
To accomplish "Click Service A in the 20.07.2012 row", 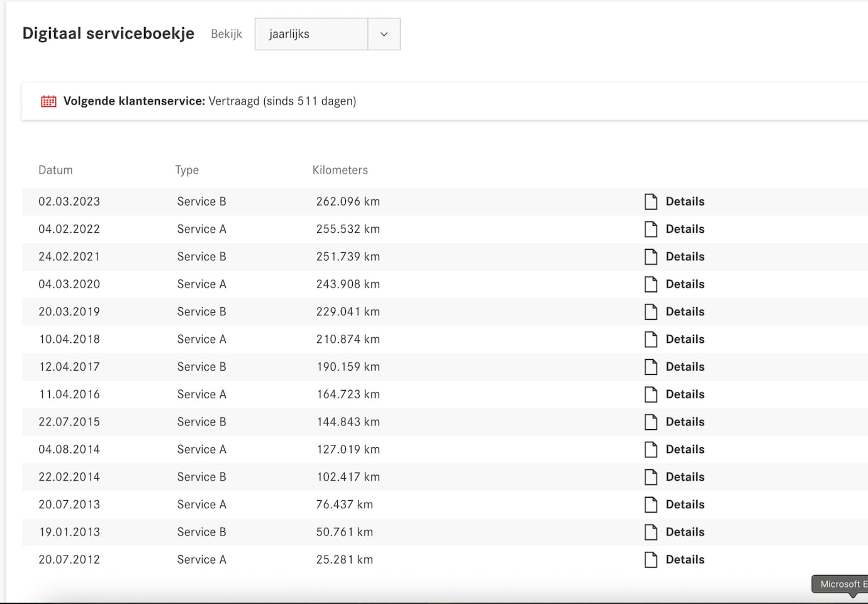I will [201, 559].
